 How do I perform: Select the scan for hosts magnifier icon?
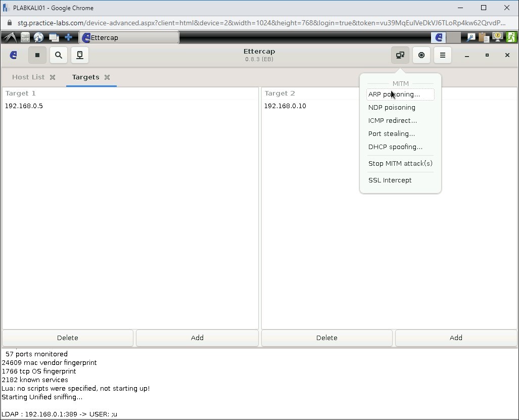point(58,55)
